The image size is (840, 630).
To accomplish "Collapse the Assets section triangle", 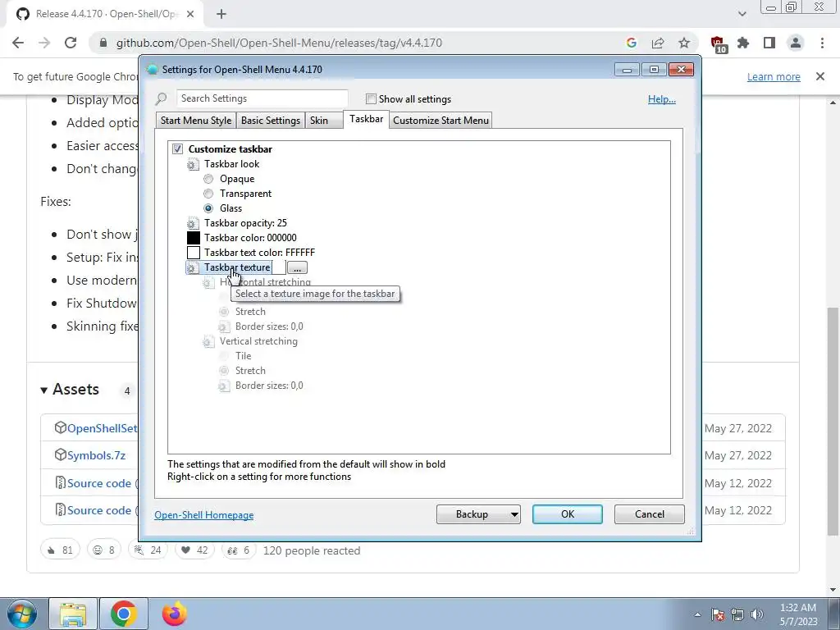I will 44,390.
